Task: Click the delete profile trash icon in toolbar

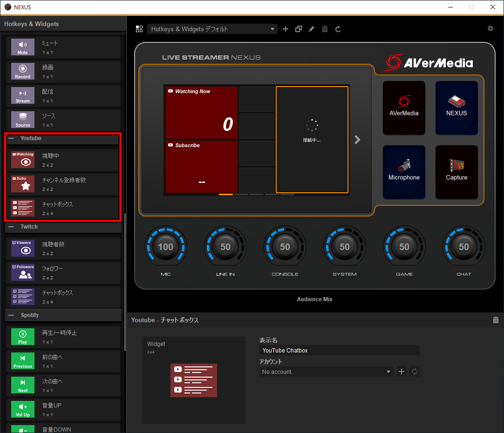Action: point(325,29)
